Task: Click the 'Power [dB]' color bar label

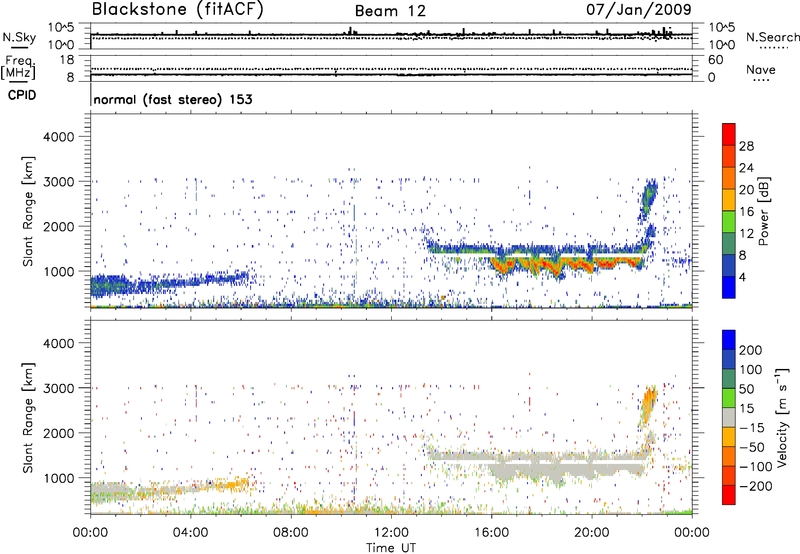Action: [x=763, y=211]
